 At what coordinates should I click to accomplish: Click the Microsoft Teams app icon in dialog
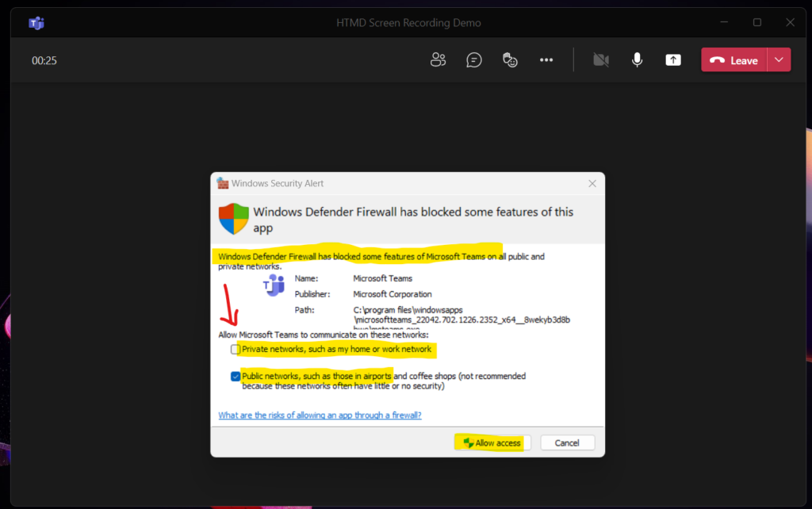pyautogui.click(x=274, y=285)
